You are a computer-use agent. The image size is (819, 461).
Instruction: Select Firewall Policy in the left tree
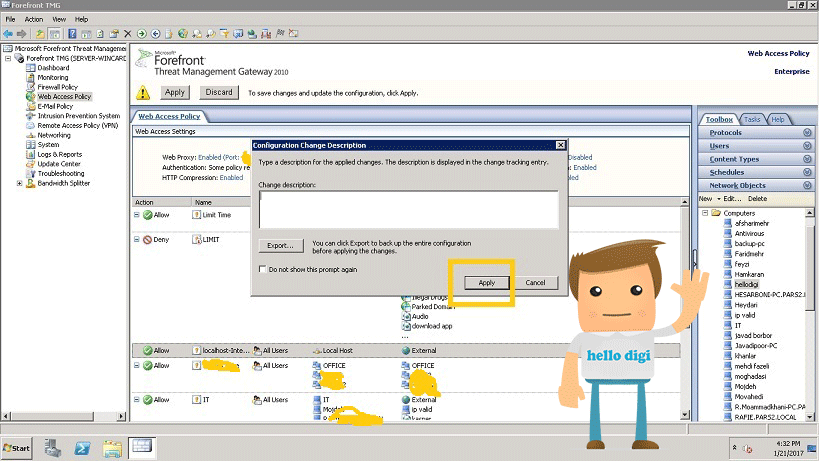pyautogui.click(x=57, y=87)
